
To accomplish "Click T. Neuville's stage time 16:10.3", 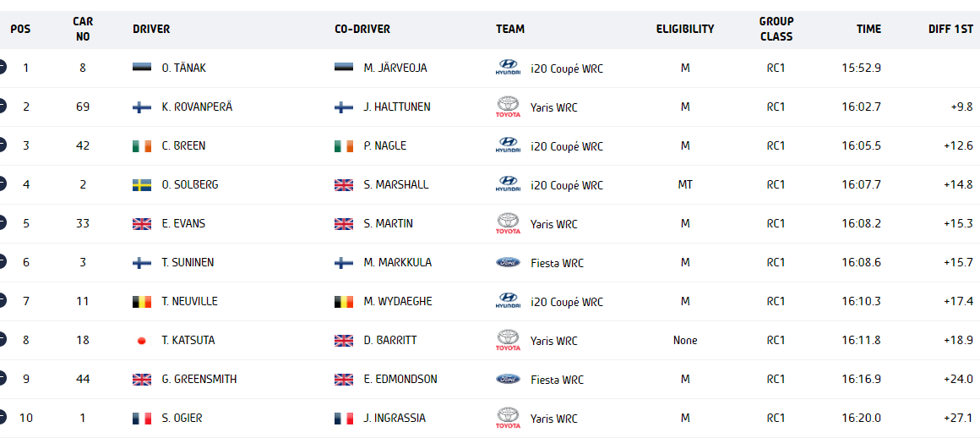I will 861,302.
